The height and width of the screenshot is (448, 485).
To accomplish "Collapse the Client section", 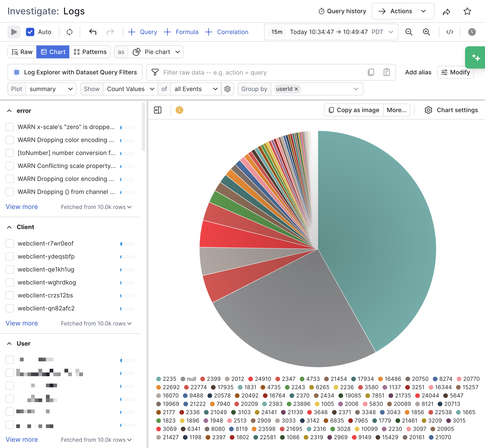I will point(9,227).
